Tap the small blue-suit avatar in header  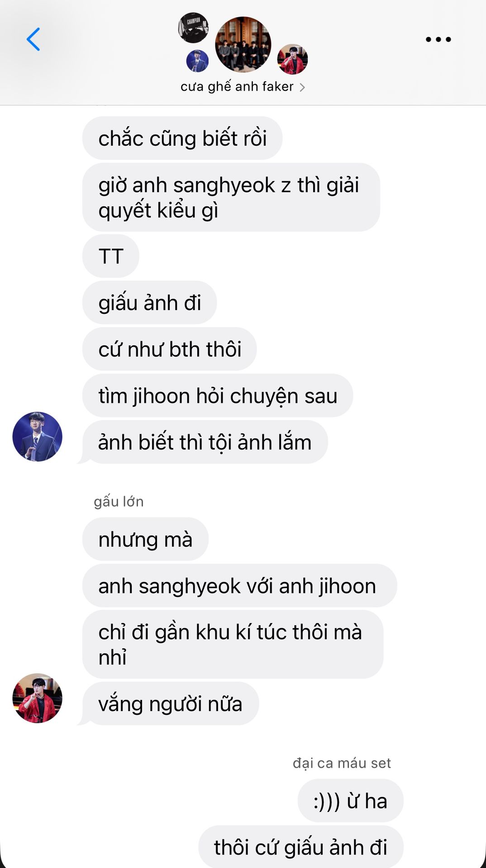[x=197, y=61]
